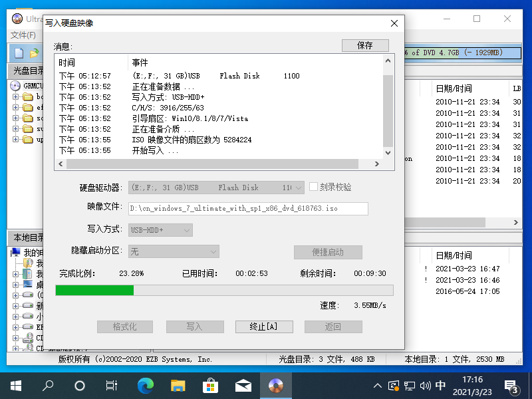This screenshot has height=399, width=532.
Task: Open Microsoft Store from the taskbar
Action: (x=210, y=385)
